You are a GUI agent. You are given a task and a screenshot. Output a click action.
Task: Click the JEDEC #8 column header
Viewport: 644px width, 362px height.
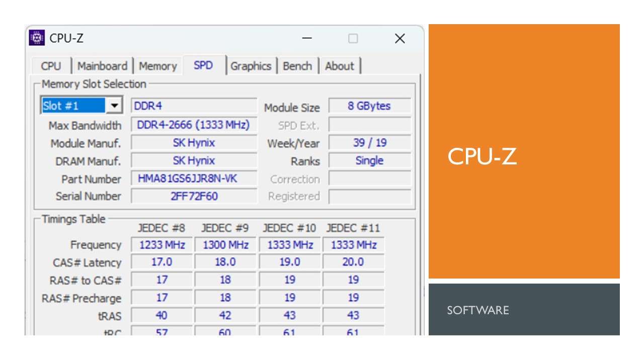(162, 228)
